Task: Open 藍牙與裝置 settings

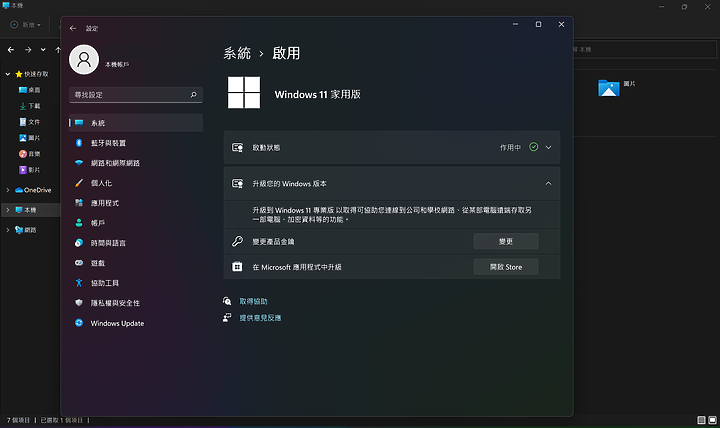Action: [136, 143]
